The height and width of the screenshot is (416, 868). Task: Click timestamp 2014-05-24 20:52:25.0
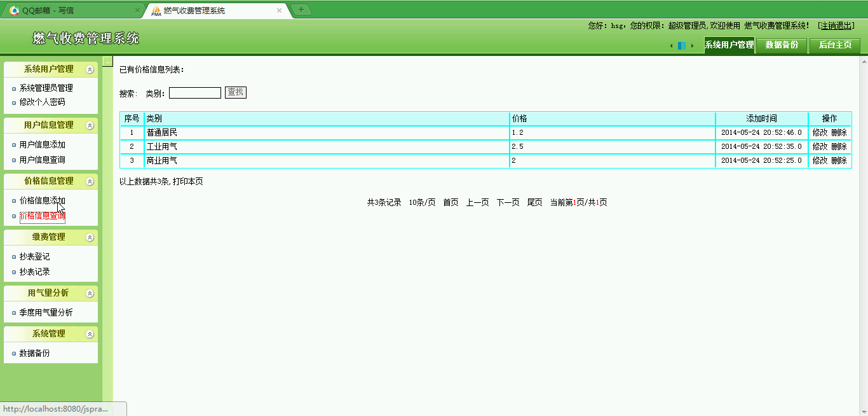tap(762, 161)
